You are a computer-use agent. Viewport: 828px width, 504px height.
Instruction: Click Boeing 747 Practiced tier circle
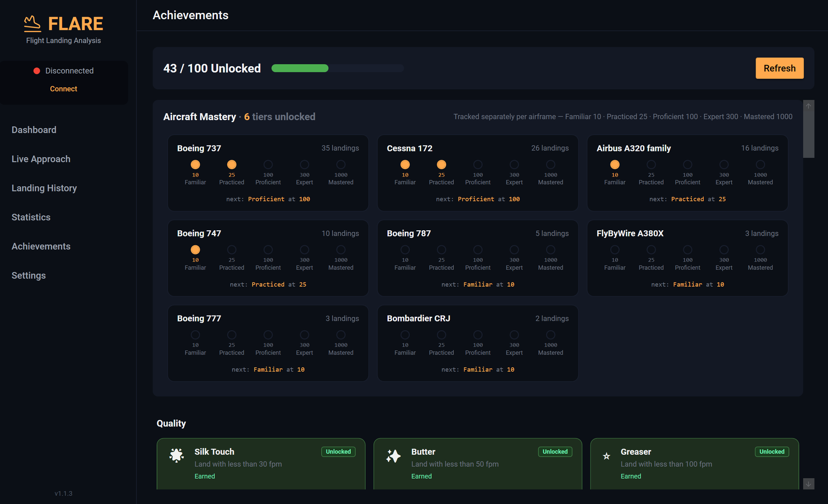232,250
